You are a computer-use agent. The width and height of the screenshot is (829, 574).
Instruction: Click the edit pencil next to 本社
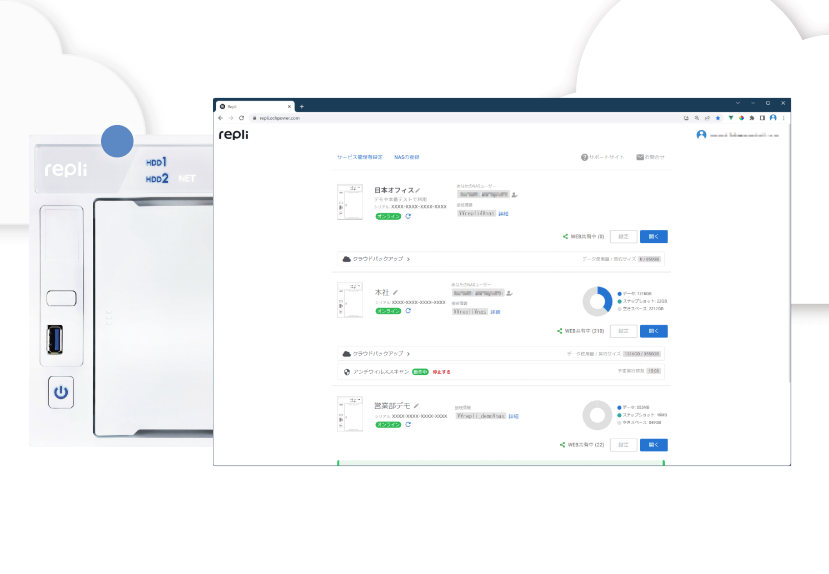[x=396, y=292]
